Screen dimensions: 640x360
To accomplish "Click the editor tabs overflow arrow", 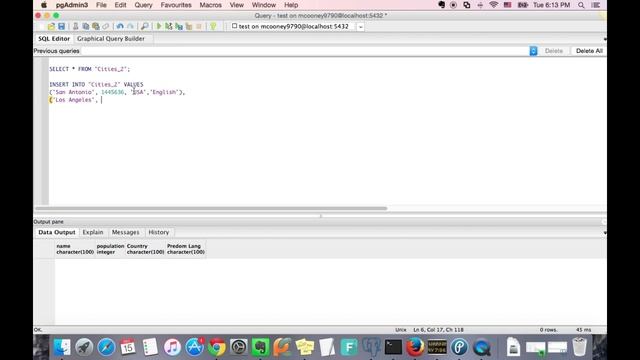I will [604, 39].
